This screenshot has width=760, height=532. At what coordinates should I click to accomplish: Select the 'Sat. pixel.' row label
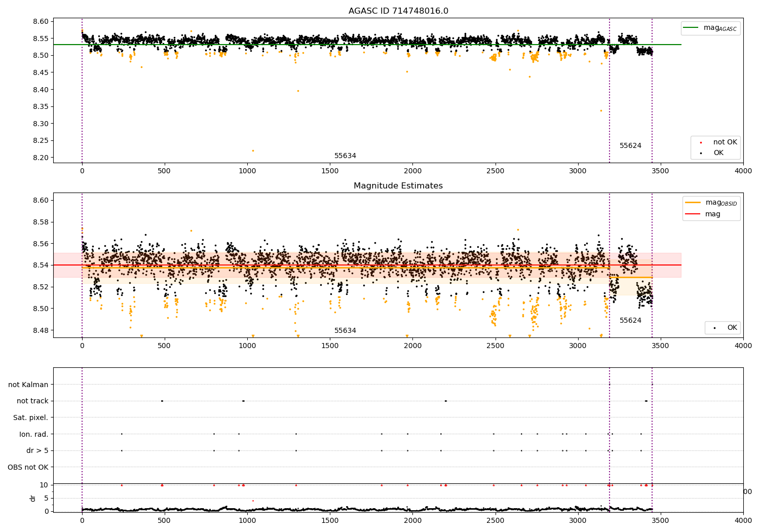point(31,417)
